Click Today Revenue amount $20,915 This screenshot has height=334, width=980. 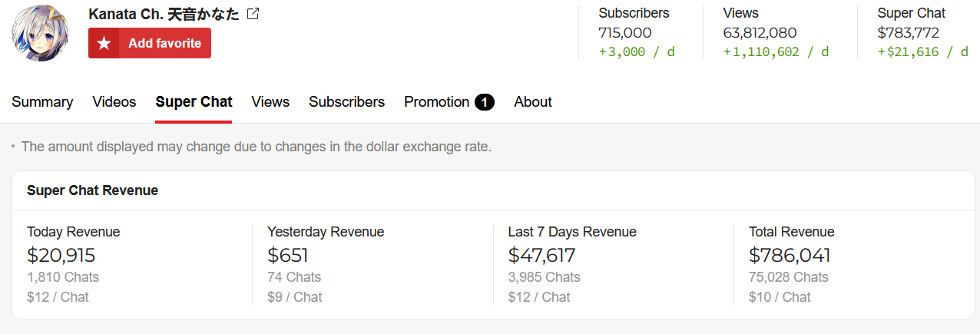(61, 255)
